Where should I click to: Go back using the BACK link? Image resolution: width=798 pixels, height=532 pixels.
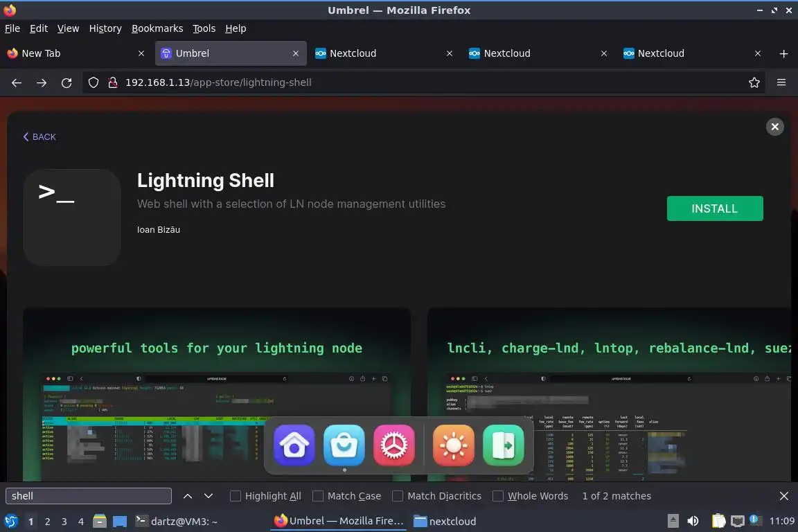(x=39, y=137)
